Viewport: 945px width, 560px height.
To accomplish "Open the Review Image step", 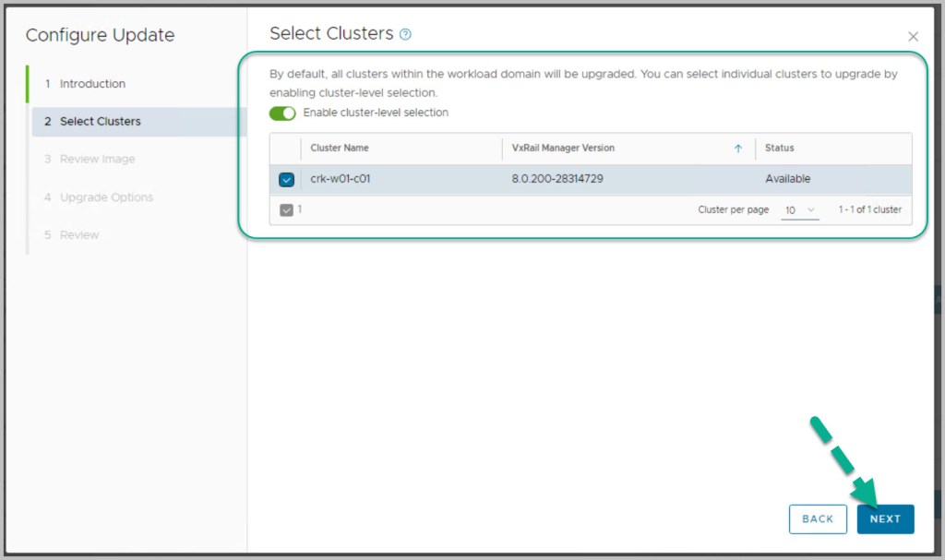I will 97,160.
